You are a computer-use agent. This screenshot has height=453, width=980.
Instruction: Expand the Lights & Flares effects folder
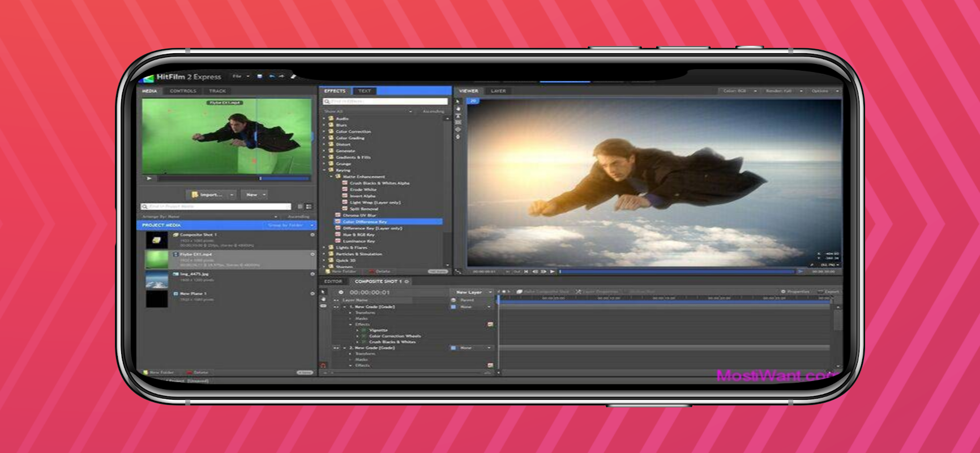tap(325, 247)
